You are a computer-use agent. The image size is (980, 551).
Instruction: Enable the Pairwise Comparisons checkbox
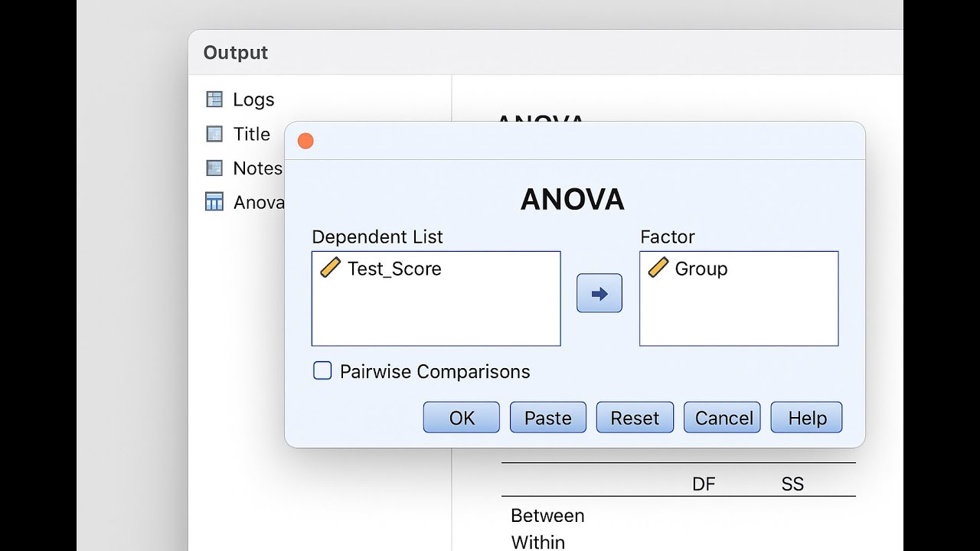point(322,371)
